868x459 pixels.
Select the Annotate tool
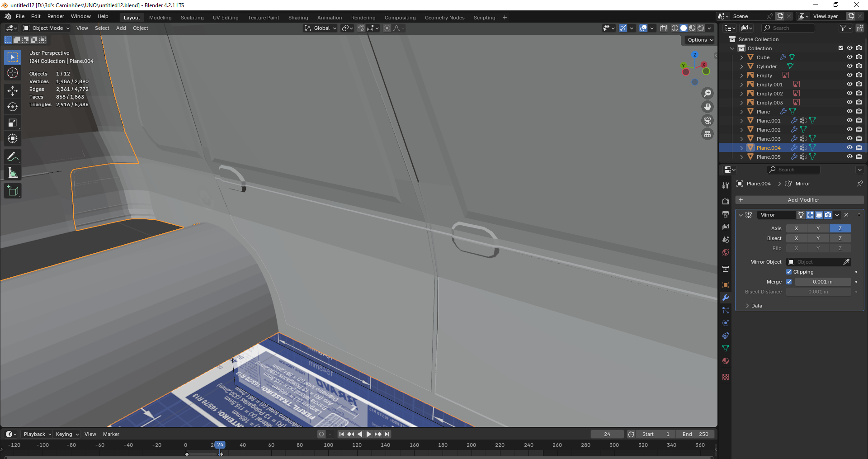click(x=13, y=157)
